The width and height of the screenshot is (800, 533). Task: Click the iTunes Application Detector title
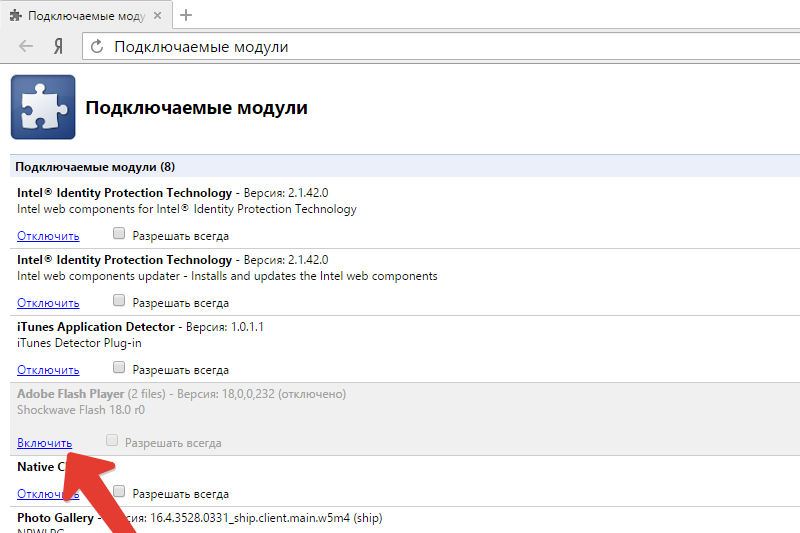pyautogui.click(x=96, y=326)
